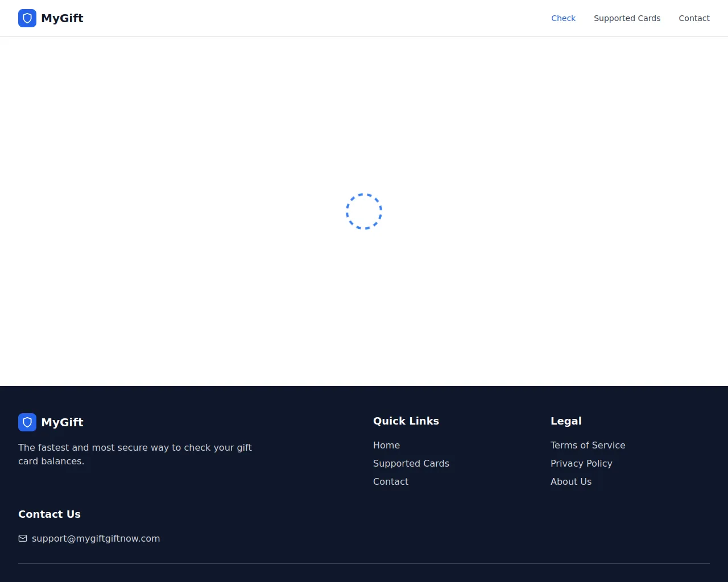Click the Legal footer heading
The width and height of the screenshot is (728, 582).
coord(565,421)
